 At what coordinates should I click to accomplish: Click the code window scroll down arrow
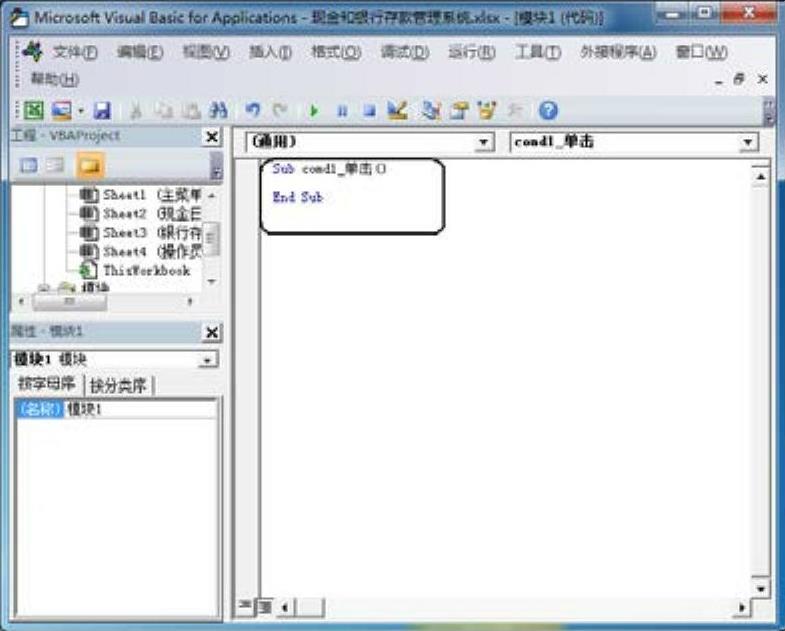pos(760,589)
